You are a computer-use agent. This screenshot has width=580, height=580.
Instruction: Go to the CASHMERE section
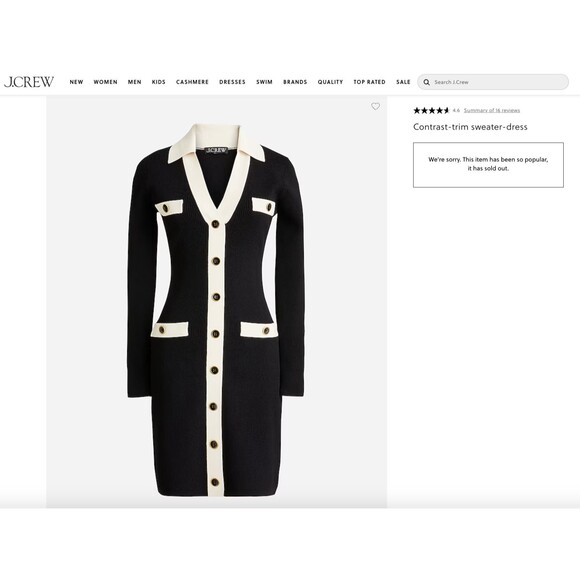pos(192,82)
